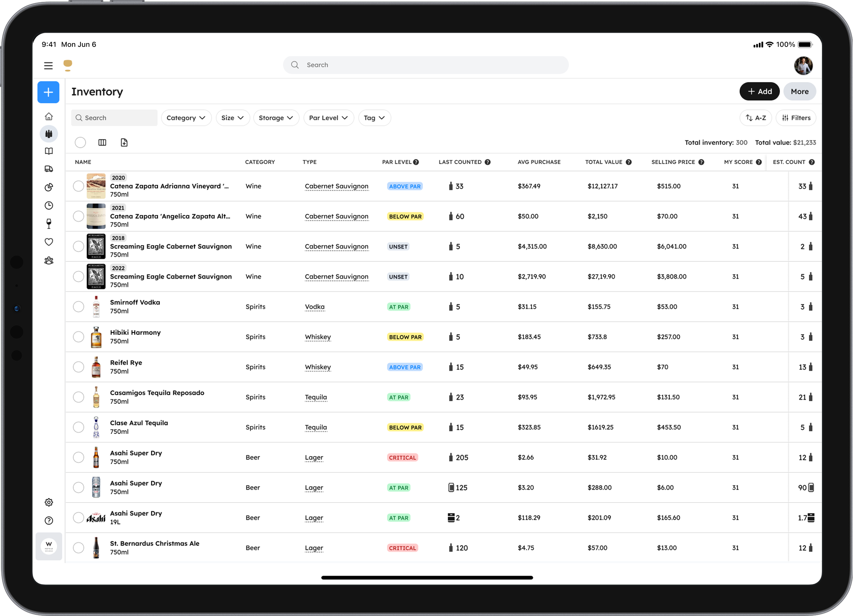This screenshot has width=853, height=616.
Task: Click Par Level help info icon
Action: (416, 162)
